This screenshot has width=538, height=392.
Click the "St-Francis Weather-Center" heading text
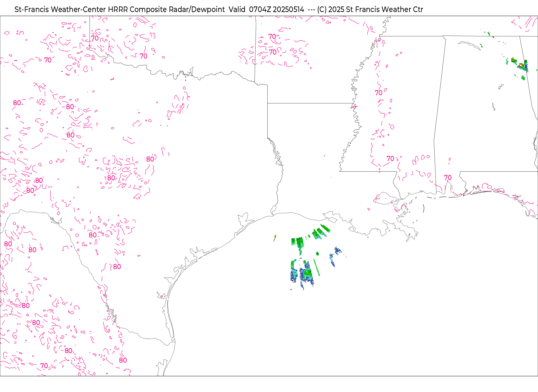60,10
